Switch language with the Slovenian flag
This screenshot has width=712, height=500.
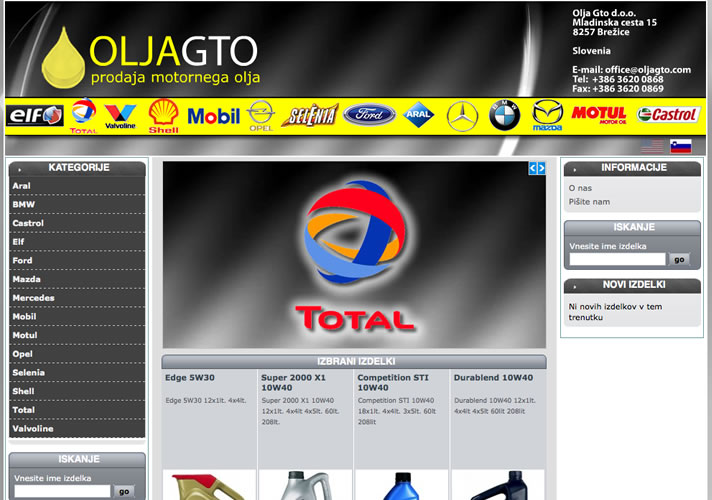coord(681,146)
